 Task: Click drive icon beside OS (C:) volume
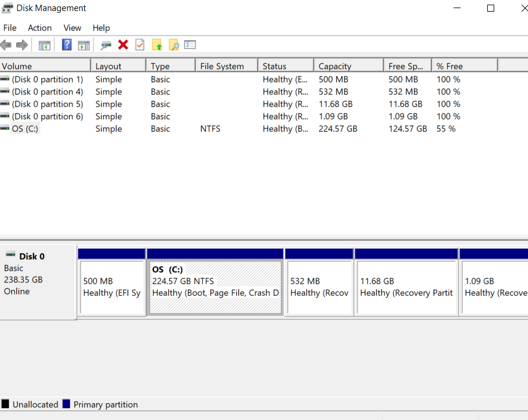[x=5, y=128]
